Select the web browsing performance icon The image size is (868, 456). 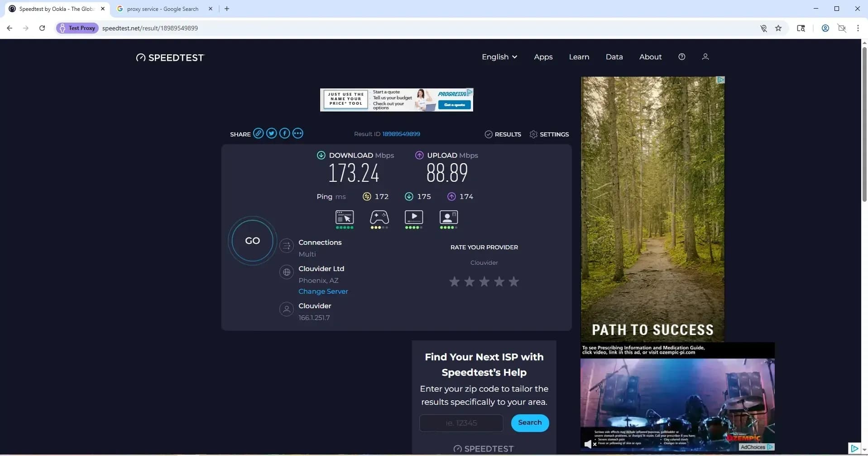coord(344,218)
